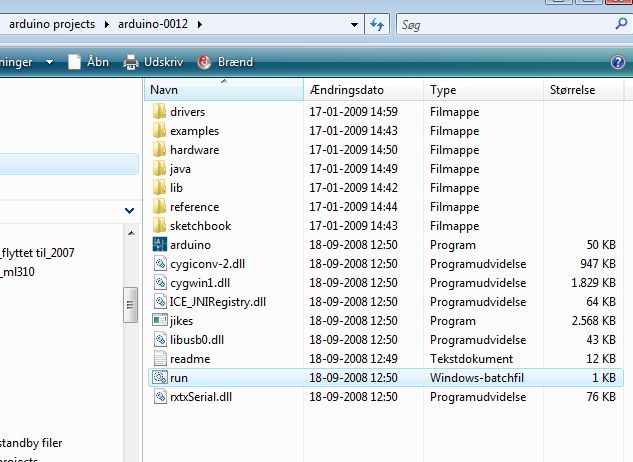Select the cygwin1.dll file icon

[x=160, y=282]
